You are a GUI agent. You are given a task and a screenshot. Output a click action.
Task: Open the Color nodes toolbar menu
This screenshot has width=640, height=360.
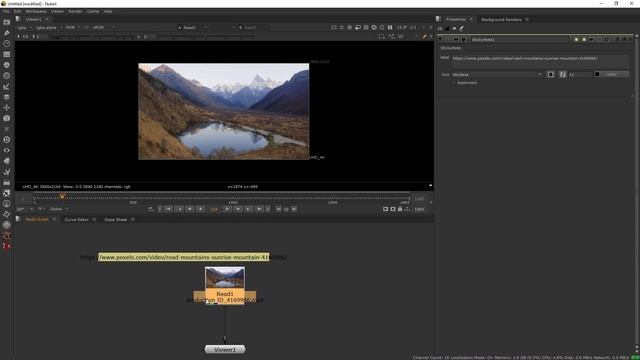pos(7,65)
